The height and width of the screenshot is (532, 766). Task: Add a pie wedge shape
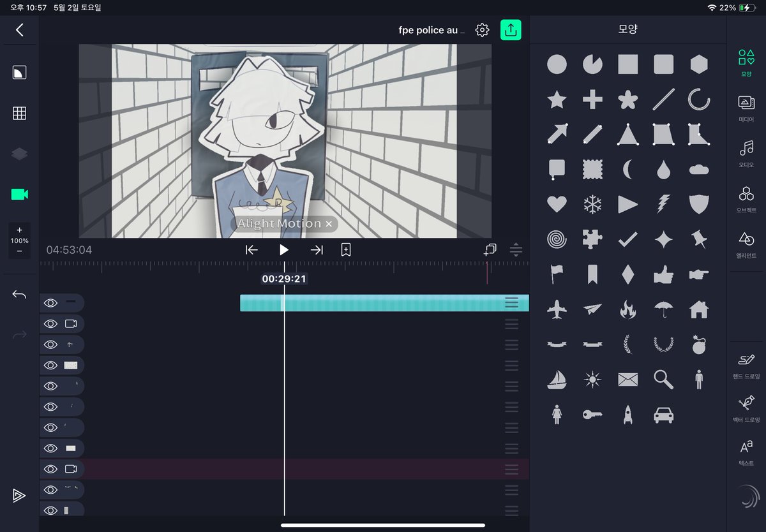[592, 64]
